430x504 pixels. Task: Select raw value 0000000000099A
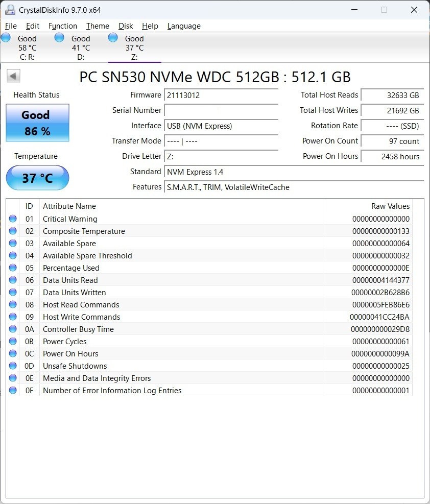380,353
